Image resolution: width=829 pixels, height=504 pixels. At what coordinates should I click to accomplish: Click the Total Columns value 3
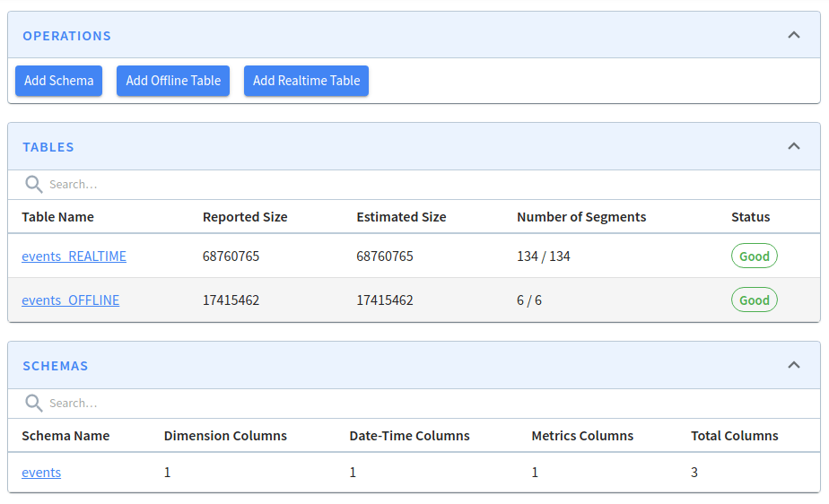point(694,473)
